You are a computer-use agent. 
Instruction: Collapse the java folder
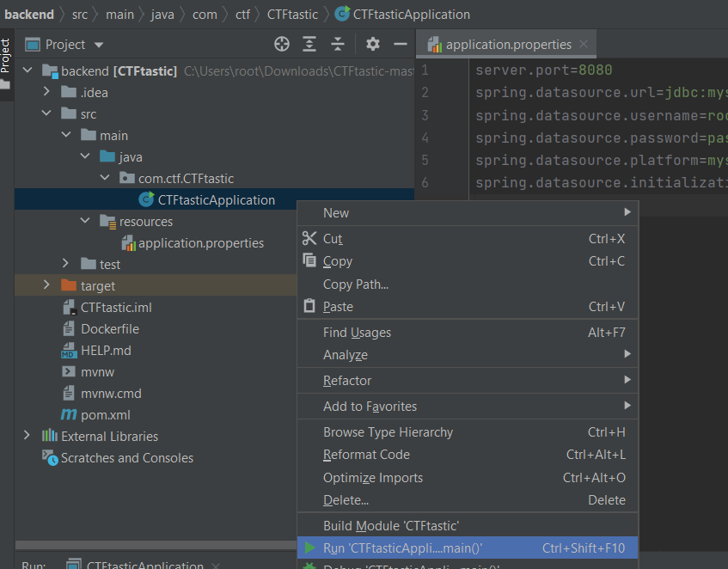coord(85,156)
